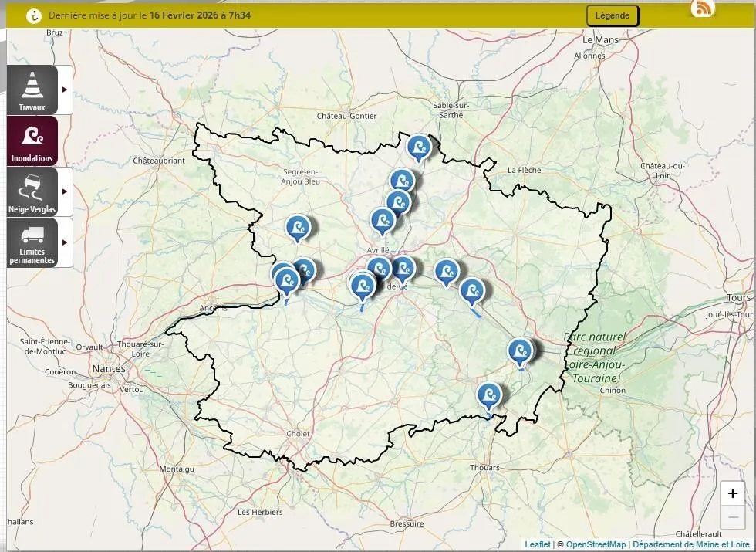The width and height of the screenshot is (756, 552).
Task: Open the Légende button
Action: coord(613,15)
